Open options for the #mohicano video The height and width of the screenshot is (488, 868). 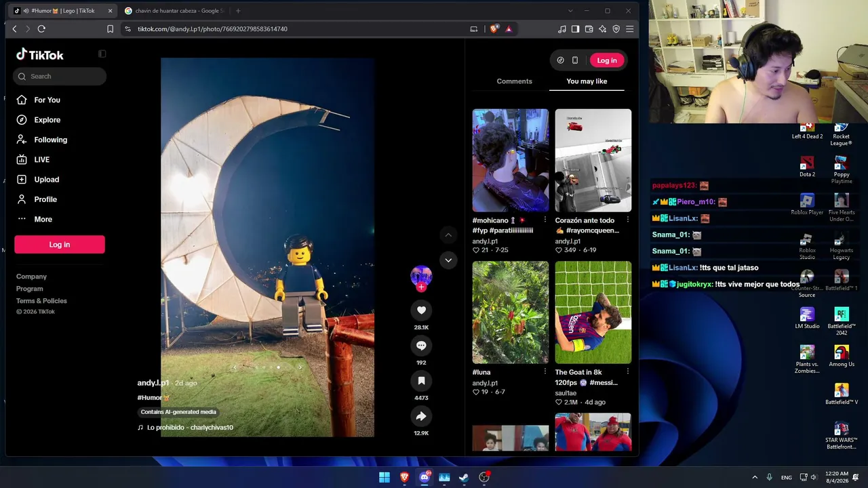click(x=545, y=220)
